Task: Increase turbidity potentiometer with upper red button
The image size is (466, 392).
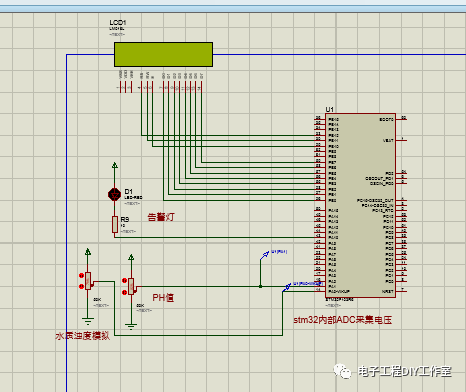Action: [81, 276]
